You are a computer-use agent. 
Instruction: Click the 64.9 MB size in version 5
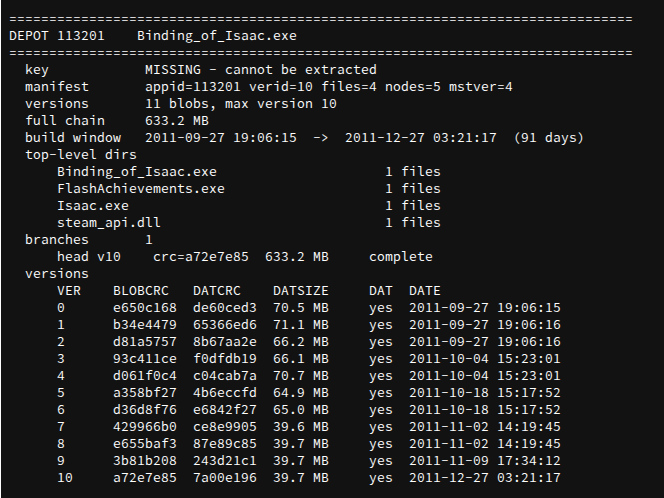(301, 393)
